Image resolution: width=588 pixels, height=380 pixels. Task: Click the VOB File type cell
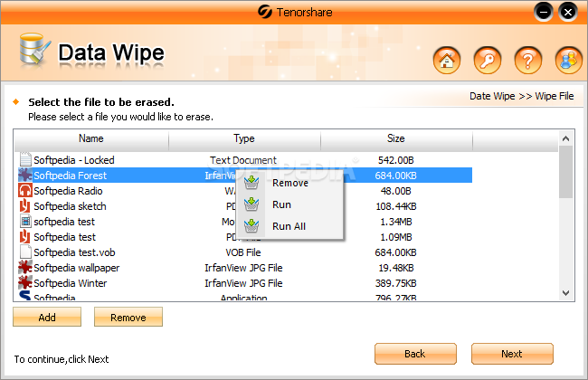pyautogui.click(x=243, y=252)
